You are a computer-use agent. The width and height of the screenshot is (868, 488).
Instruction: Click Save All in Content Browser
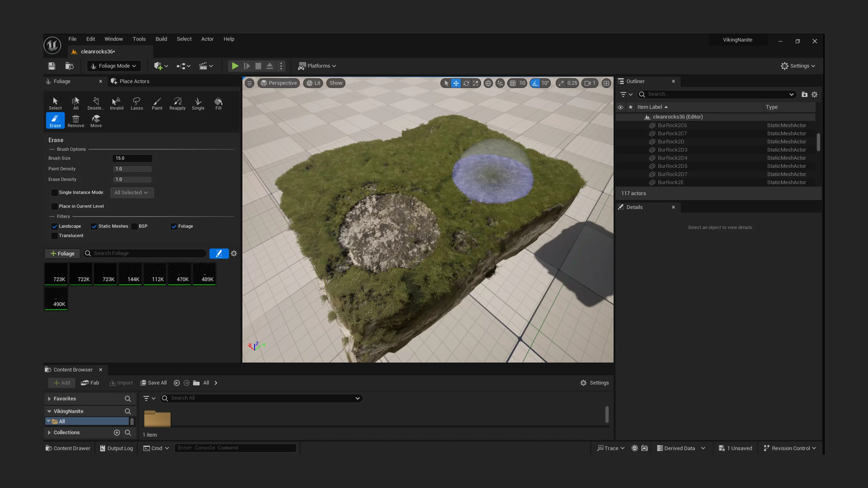154,383
